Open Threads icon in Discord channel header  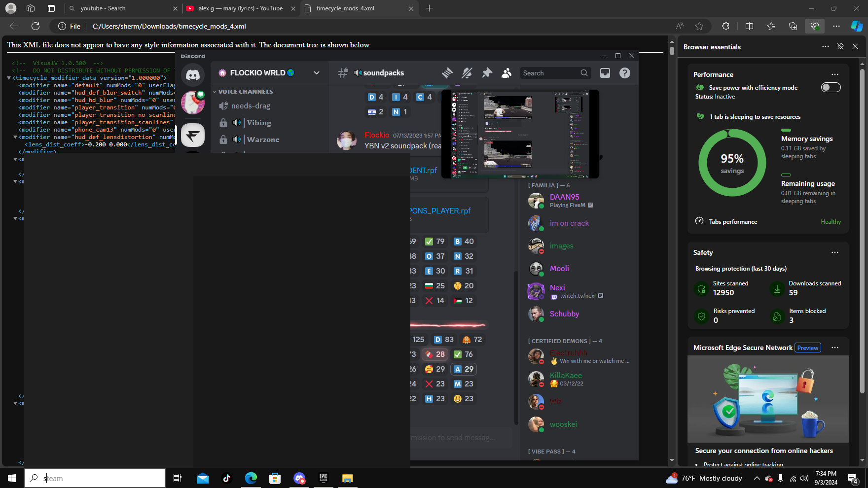(x=447, y=73)
